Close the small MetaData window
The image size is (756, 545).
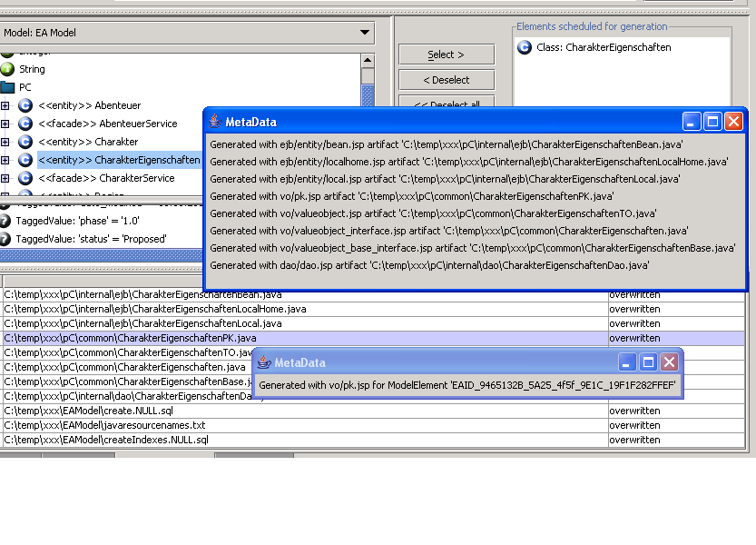(669, 362)
